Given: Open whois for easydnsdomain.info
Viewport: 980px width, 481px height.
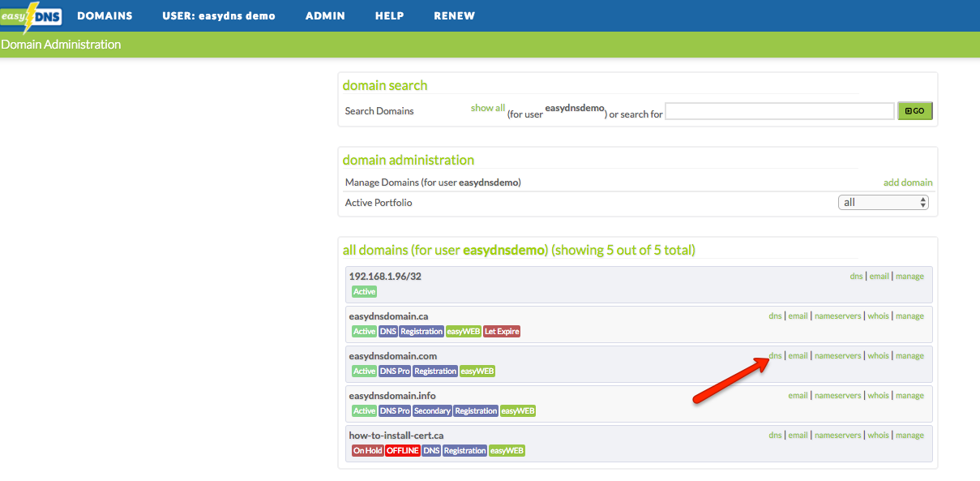Looking at the screenshot, I should point(879,396).
